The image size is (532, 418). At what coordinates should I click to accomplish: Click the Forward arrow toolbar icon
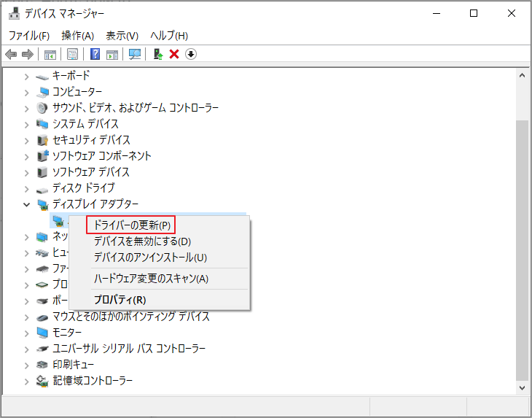tap(28, 54)
